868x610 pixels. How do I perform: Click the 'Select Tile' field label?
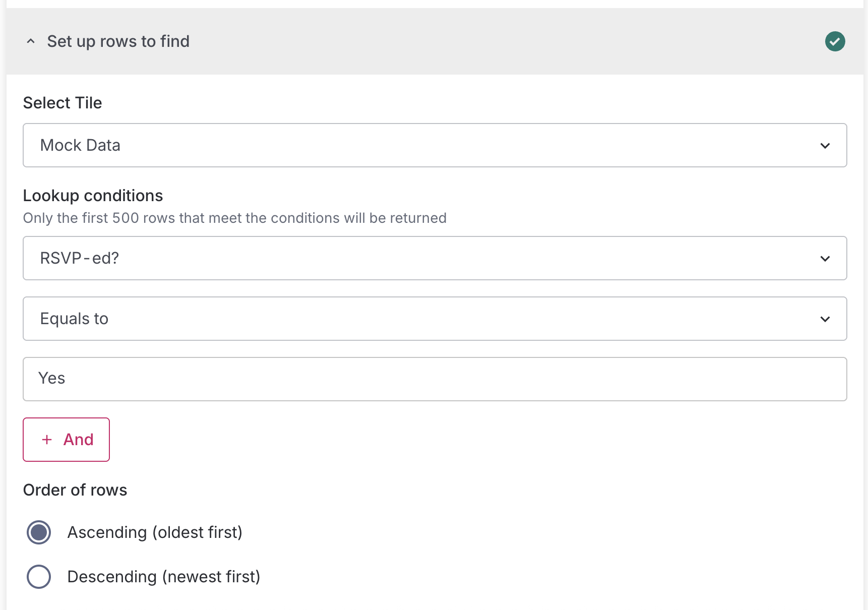(x=63, y=103)
